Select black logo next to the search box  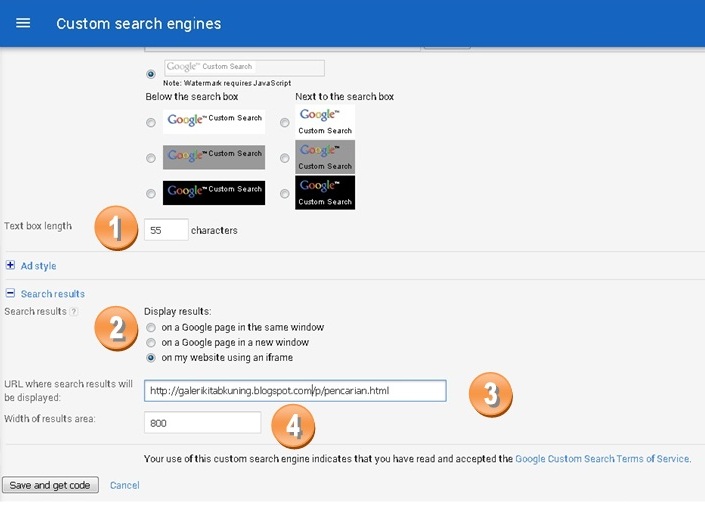click(285, 193)
